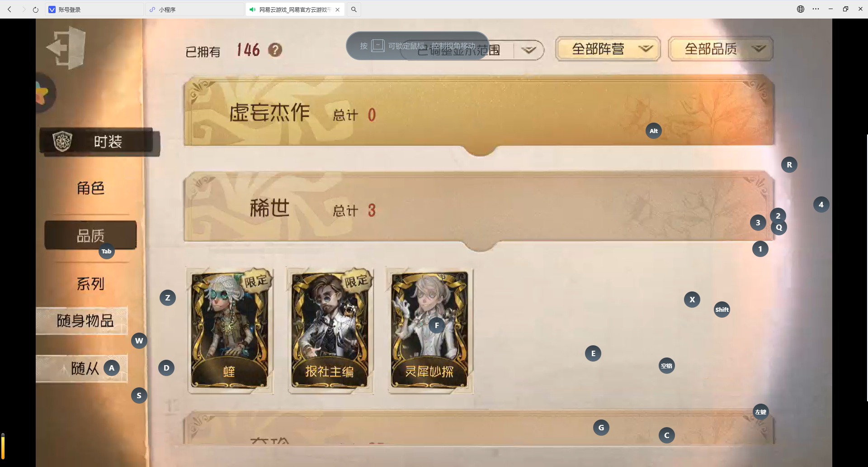Select the 品质 sort option
This screenshot has width=868, height=467.
90,235
